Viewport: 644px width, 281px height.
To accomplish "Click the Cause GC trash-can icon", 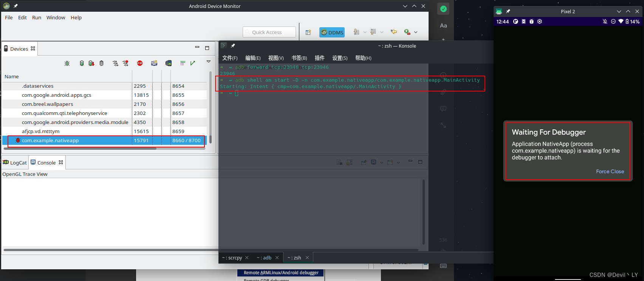I will pos(101,63).
